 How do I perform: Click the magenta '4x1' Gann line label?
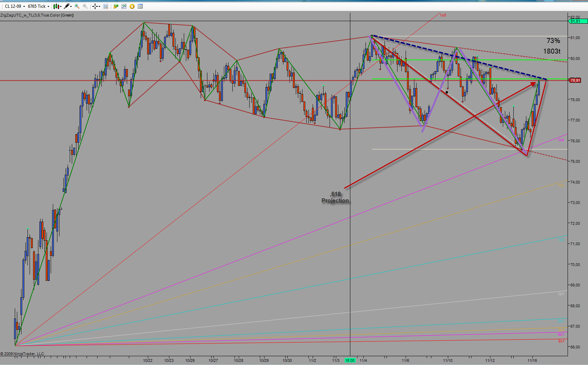pyautogui.click(x=561, y=334)
